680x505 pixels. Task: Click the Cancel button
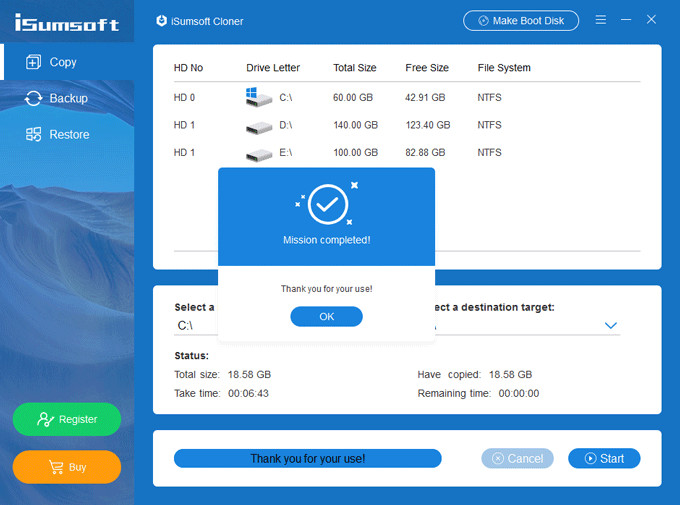(517, 459)
